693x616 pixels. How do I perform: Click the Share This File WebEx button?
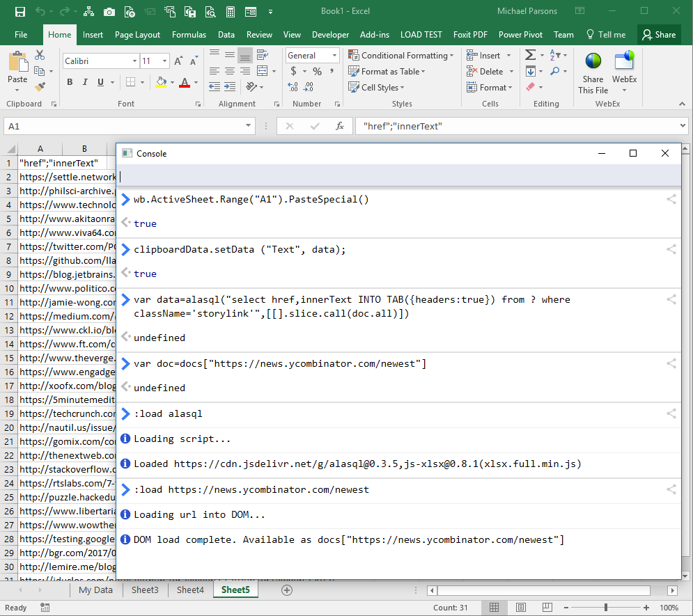592,71
